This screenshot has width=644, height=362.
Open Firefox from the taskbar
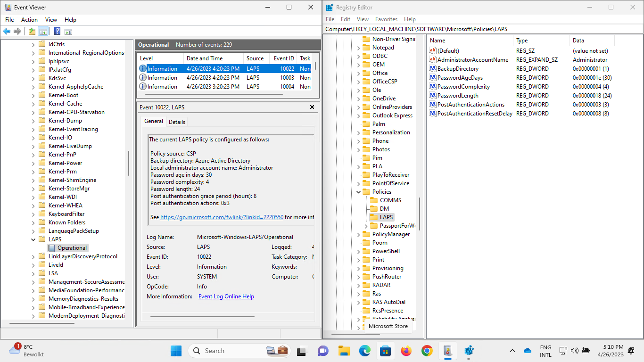406,351
